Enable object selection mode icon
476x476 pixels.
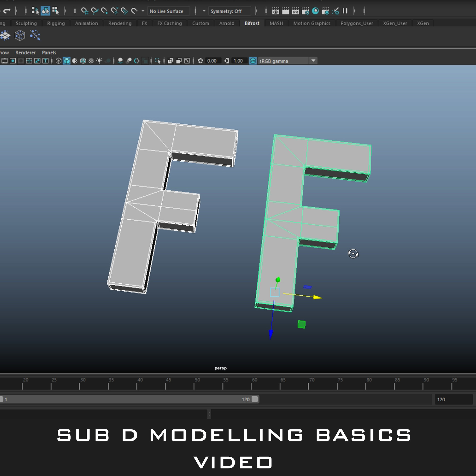pyautogui.click(x=45, y=11)
